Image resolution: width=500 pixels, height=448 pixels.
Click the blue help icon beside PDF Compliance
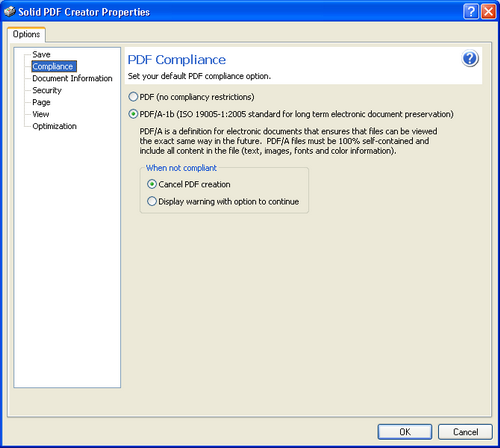coord(470,58)
